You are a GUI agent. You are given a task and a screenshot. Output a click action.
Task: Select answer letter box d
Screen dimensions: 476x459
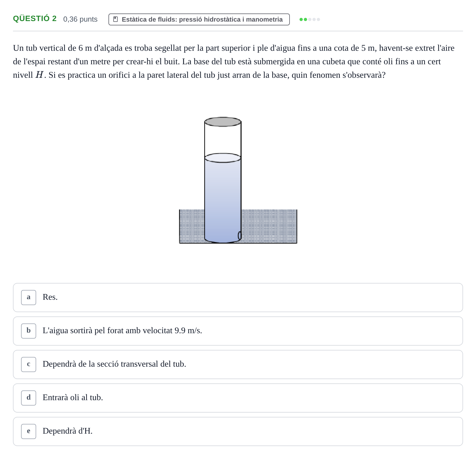tap(29, 398)
